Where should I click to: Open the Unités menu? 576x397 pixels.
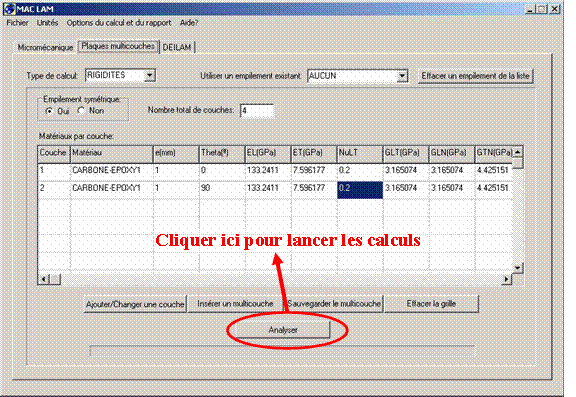click(x=47, y=23)
